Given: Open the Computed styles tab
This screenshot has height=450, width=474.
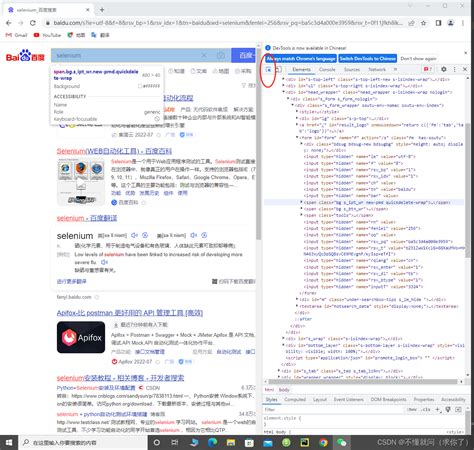Looking at the screenshot, I should pos(295,399).
